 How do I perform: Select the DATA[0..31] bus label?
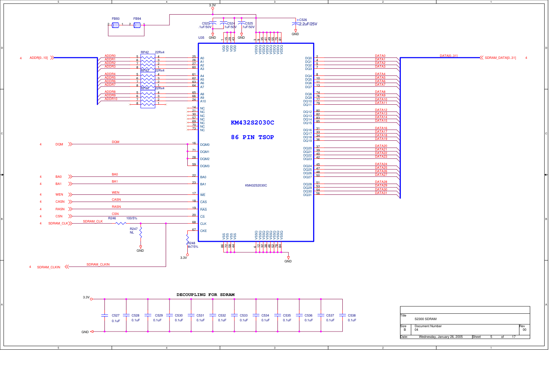(449, 56)
